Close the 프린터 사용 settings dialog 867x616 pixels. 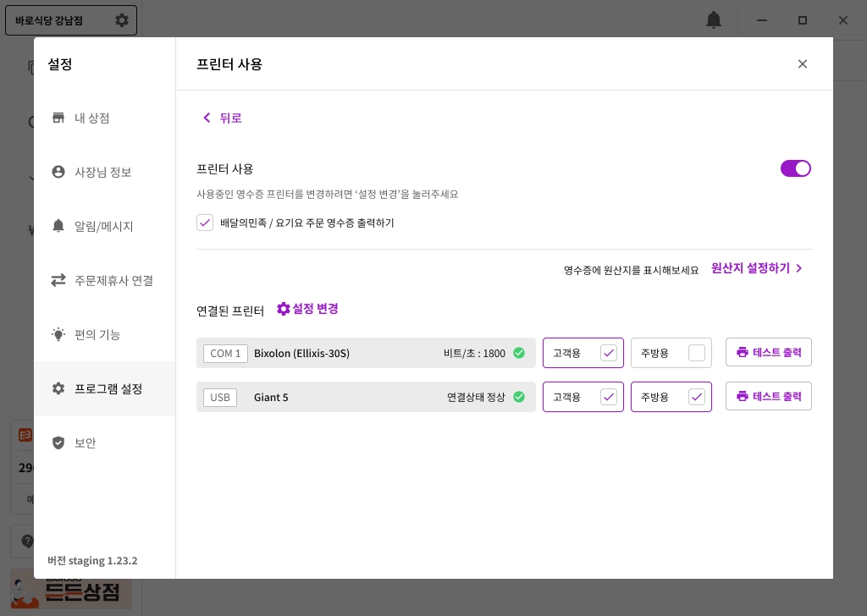click(803, 64)
